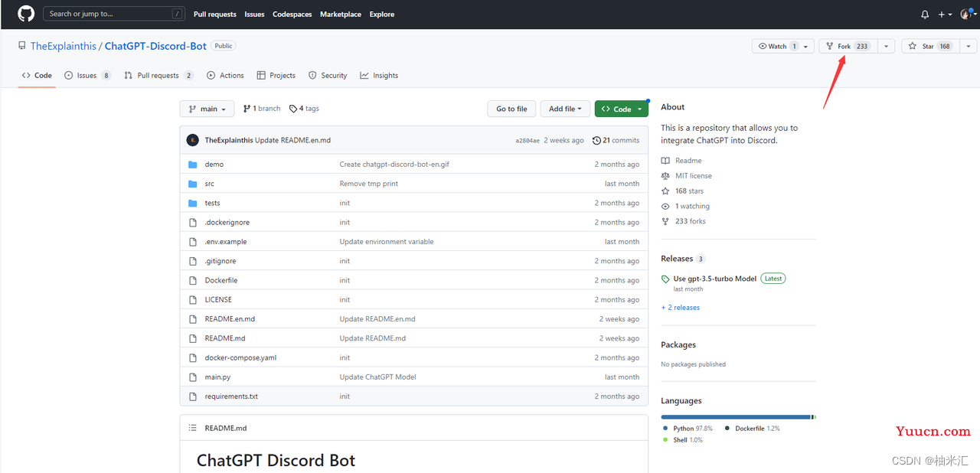
Task: Click the Dockerfile file icon
Action: tap(193, 280)
